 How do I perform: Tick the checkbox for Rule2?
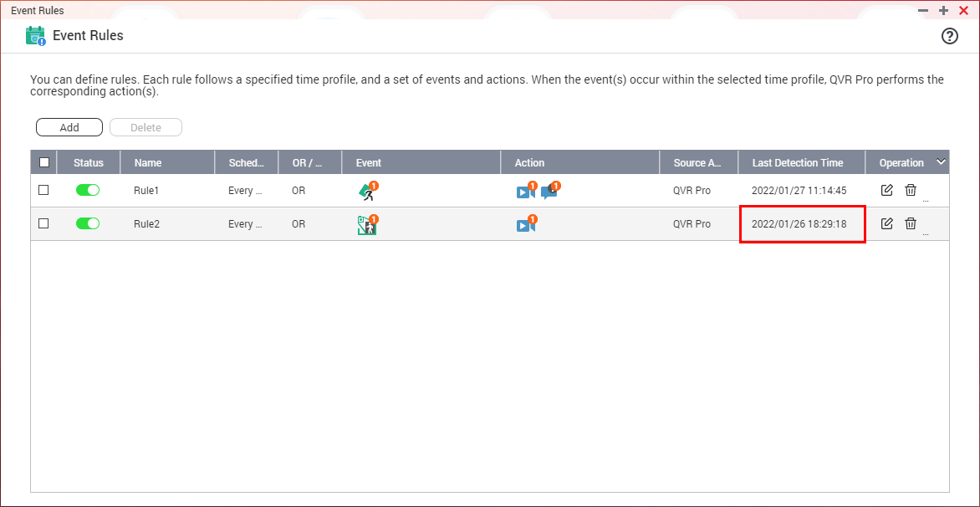coord(44,223)
